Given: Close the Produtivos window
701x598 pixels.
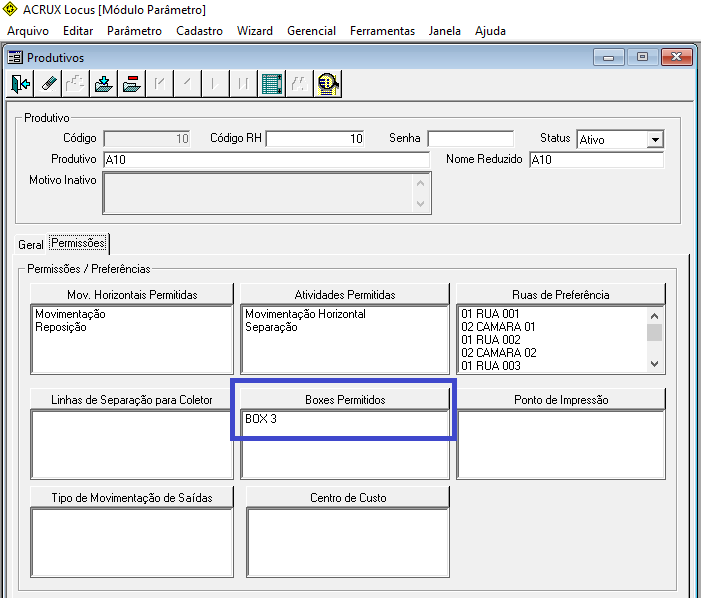Looking at the screenshot, I should 676,57.
